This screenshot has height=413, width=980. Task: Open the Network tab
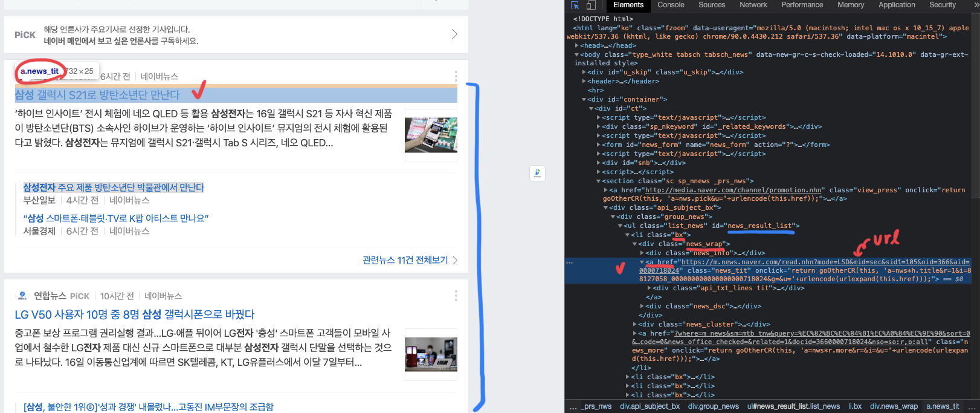pyautogui.click(x=753, y=5)
